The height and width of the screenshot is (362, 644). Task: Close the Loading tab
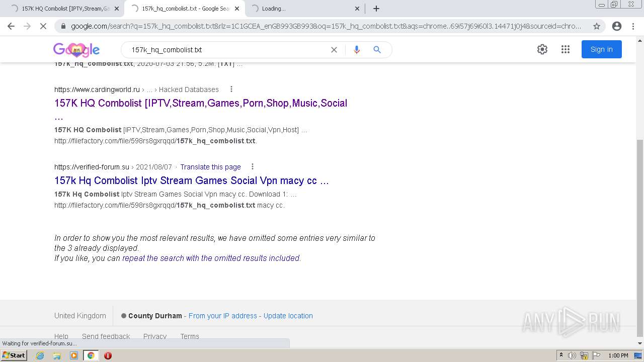click(357, 9)
